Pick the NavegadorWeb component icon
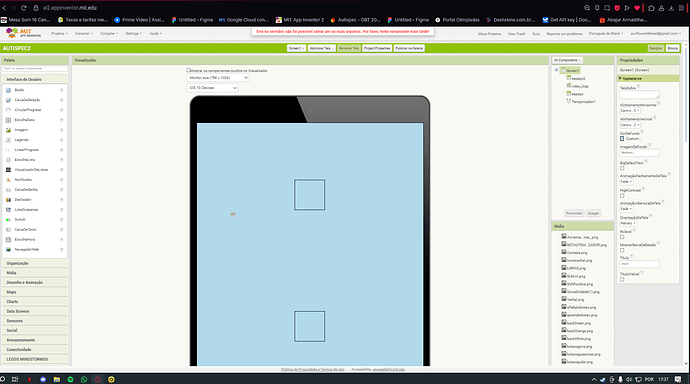This screenshot has height=384, width=690. [8, 249]
